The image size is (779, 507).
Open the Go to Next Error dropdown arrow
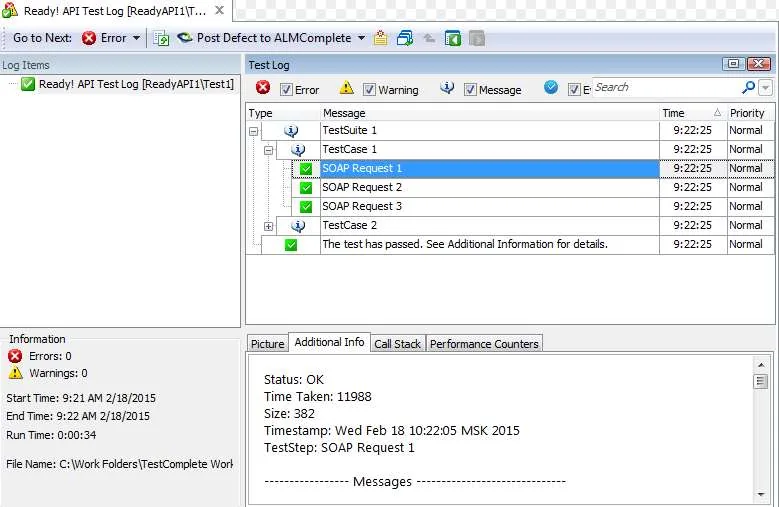(x=136, y=38)
